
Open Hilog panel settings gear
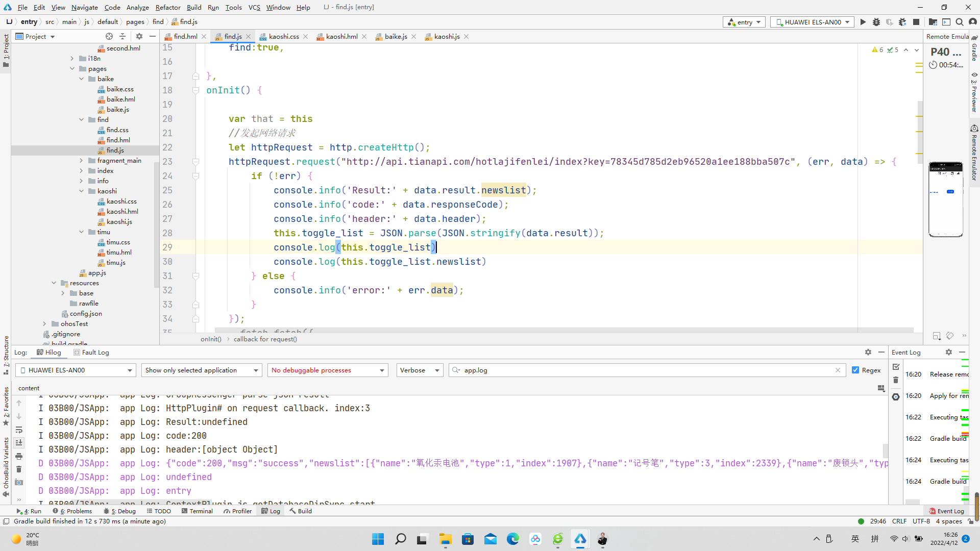(x=868, y=352)
